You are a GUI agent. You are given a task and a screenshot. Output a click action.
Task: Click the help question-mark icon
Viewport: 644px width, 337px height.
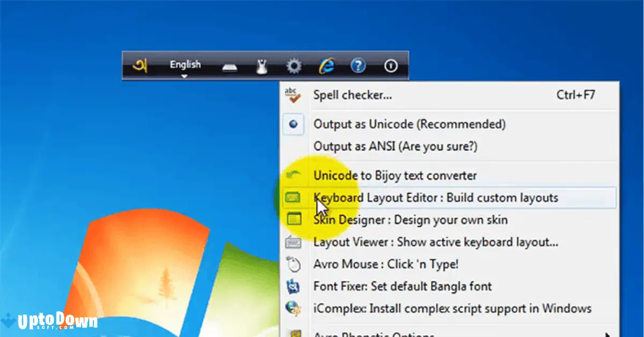coord(358,65)
